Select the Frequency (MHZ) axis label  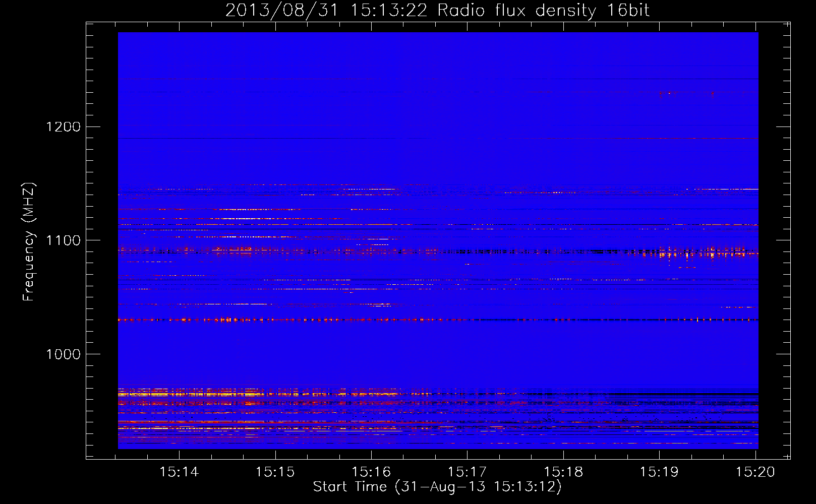click(29, 241)
